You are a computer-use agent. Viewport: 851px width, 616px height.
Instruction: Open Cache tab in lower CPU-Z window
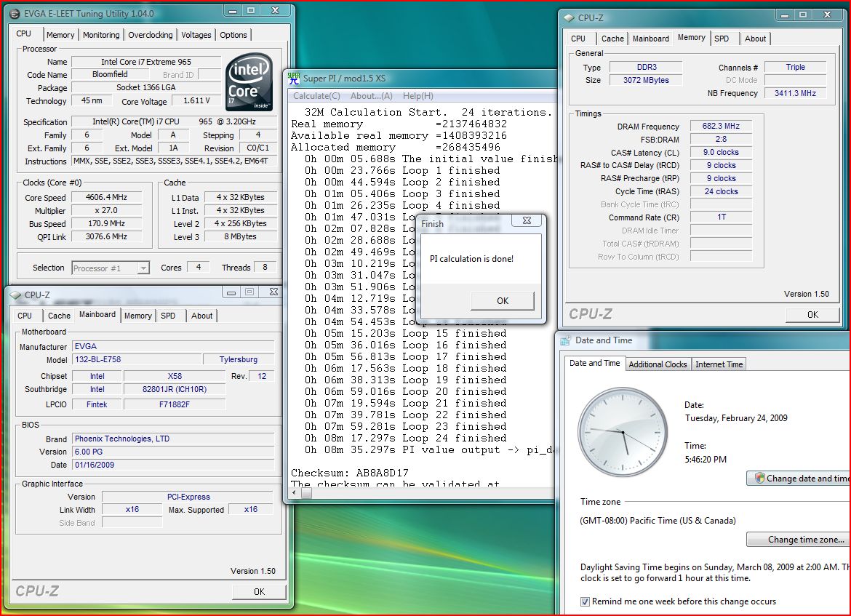click(59, 316)
